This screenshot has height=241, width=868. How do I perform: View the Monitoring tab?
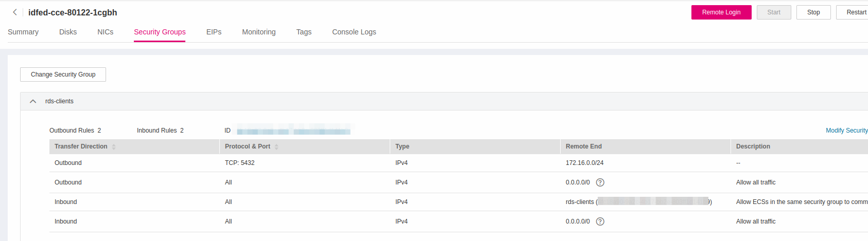(259, 32)
